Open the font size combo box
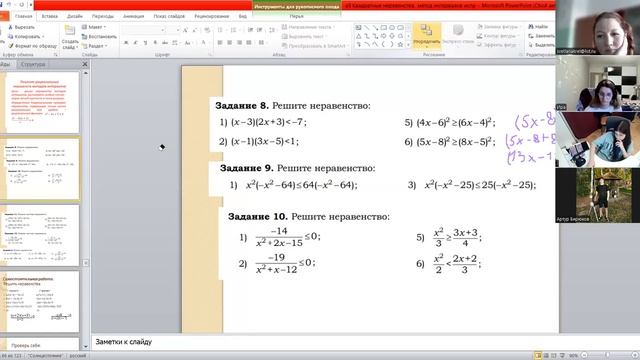Image resolution: width=640 pixels, height=360 pixels. click(173, 30)
